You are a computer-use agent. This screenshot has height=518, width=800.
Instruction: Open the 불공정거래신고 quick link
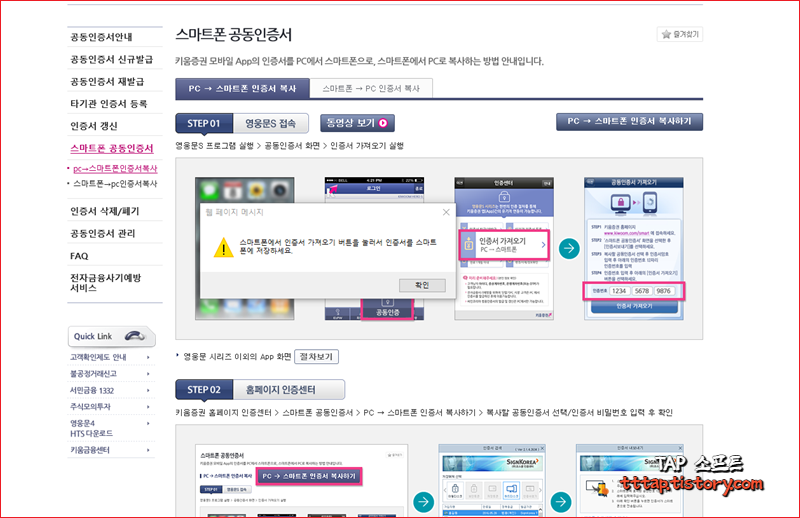[93, 374]
